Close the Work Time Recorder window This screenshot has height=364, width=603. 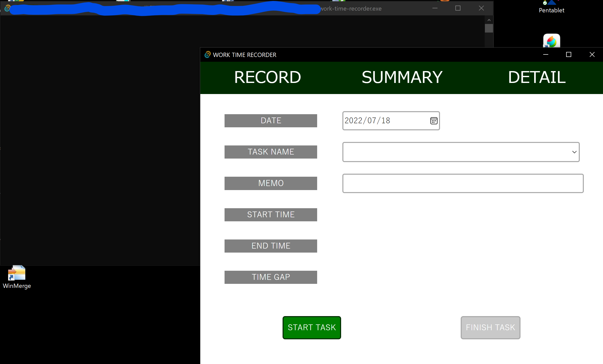coord(592,55)
